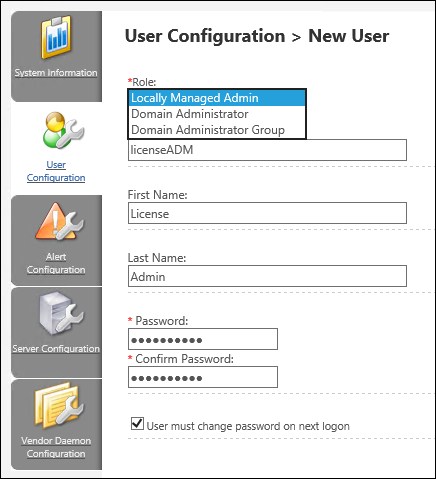Click the Server Configuration server-tower icon
Viewport: 436px width, 479px height.
point(61,314)
